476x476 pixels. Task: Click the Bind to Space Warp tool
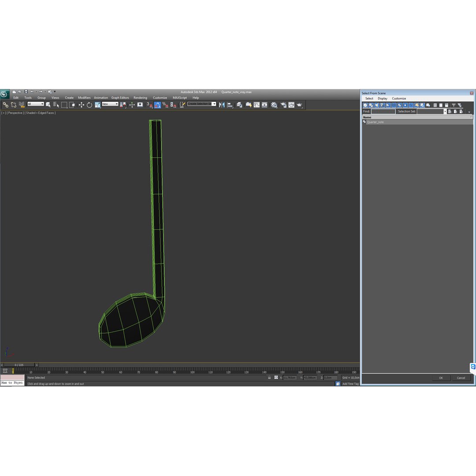pos(22,105)
